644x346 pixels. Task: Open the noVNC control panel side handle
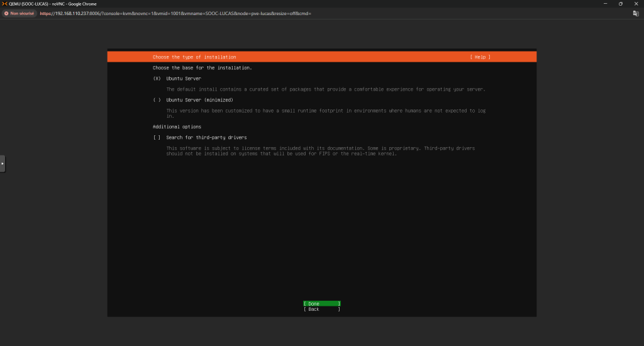click(3, 164)
